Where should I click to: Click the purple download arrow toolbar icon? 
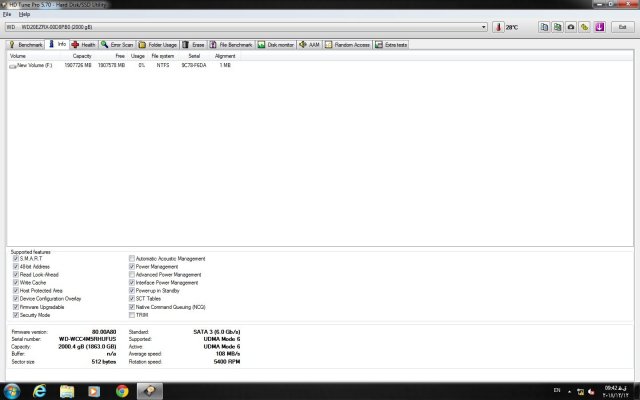[598, 27]
